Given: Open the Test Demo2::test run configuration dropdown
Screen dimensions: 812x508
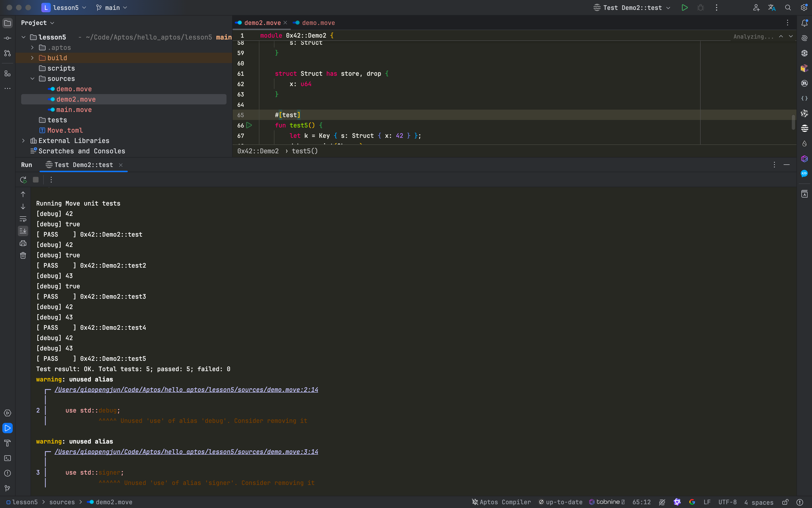Looking at the screenshot, I should pyautogui.click(x=632, y=7).
